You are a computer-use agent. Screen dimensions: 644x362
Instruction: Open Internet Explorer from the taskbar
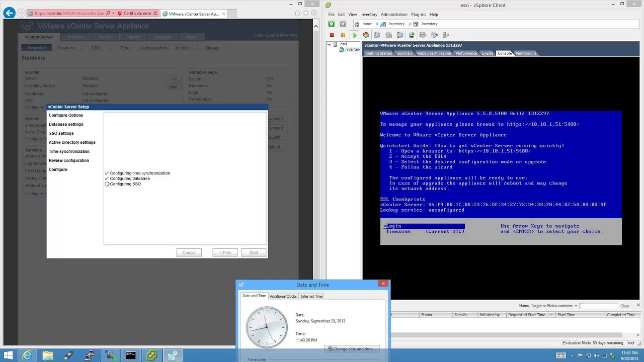(x=27, y=355)
